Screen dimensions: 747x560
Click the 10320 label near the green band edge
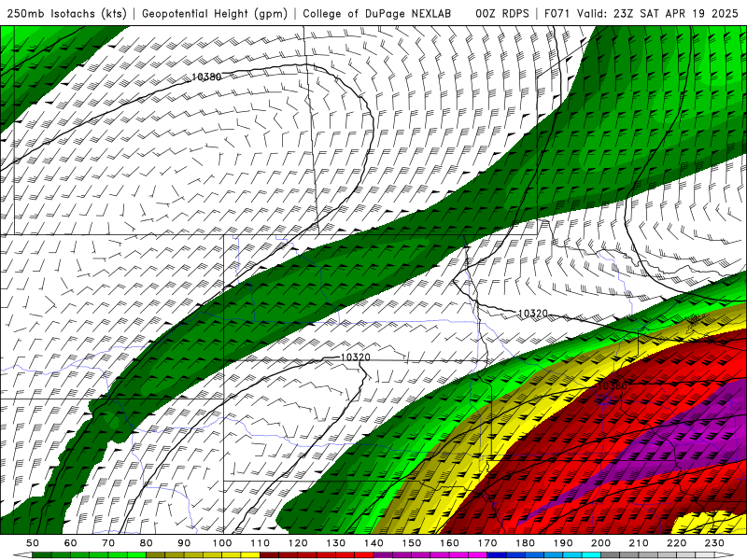[532, 314]
